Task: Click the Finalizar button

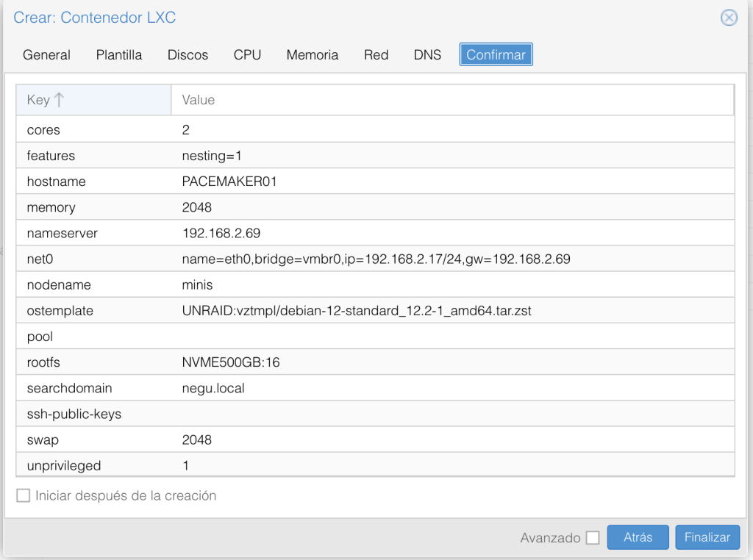Action: coord(707,537)
